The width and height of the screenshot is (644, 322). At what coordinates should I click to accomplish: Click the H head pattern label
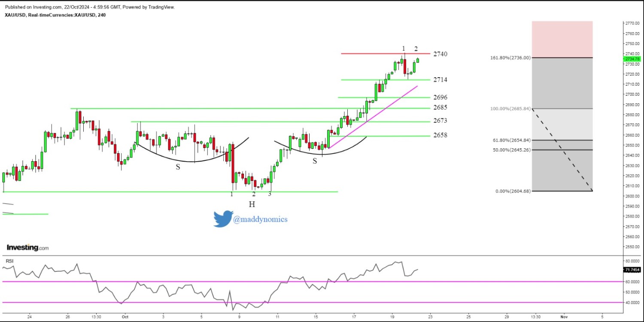click(252, 205)
